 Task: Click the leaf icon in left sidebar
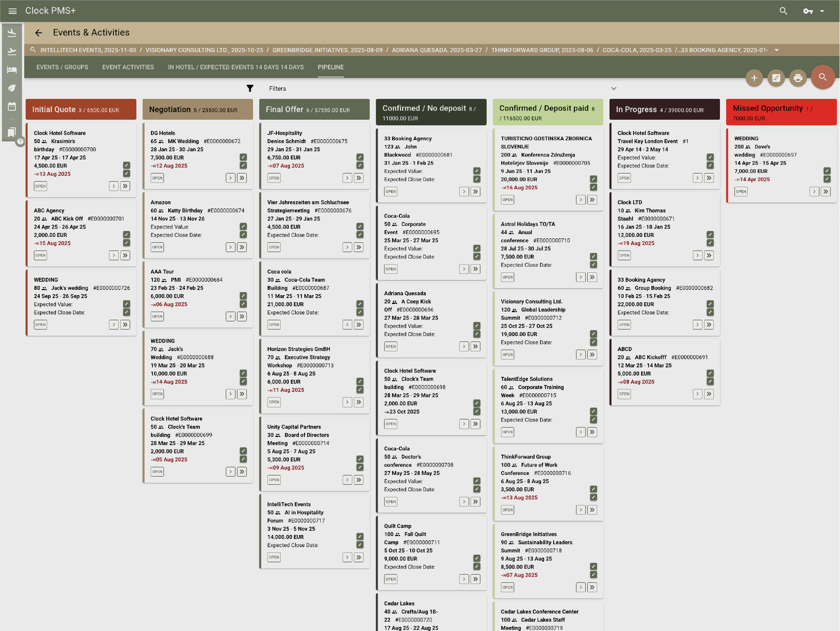(x=12, y=88)
